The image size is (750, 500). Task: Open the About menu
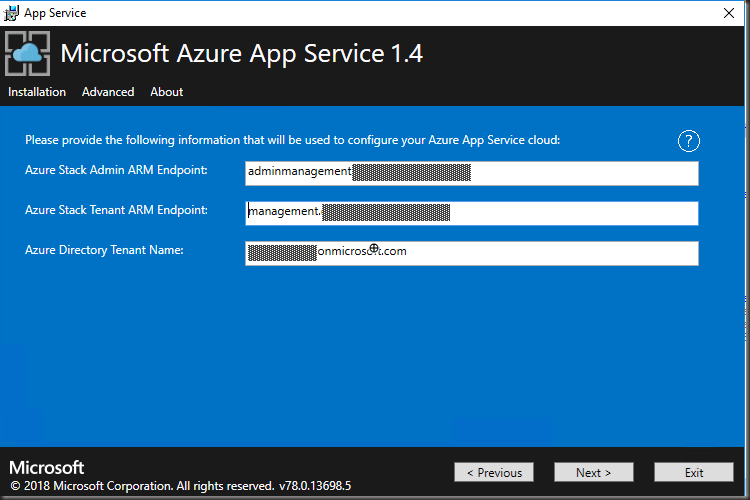[x=166, y=92]
